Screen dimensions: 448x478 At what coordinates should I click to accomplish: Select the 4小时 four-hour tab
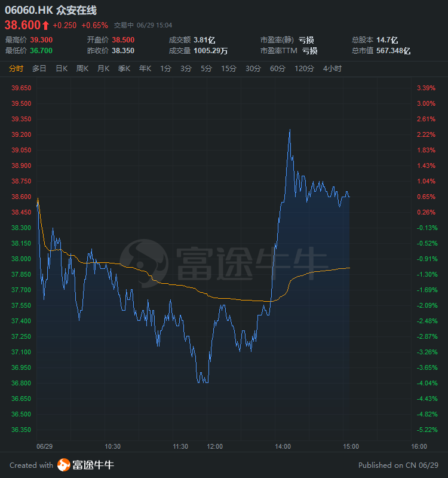(x=332, y=69)
